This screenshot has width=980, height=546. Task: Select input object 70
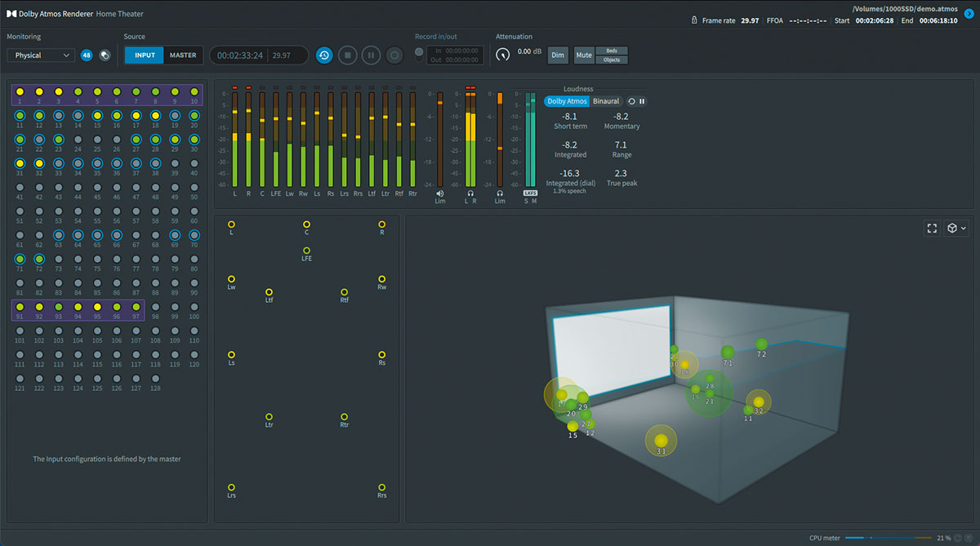(x=194, y=235)
